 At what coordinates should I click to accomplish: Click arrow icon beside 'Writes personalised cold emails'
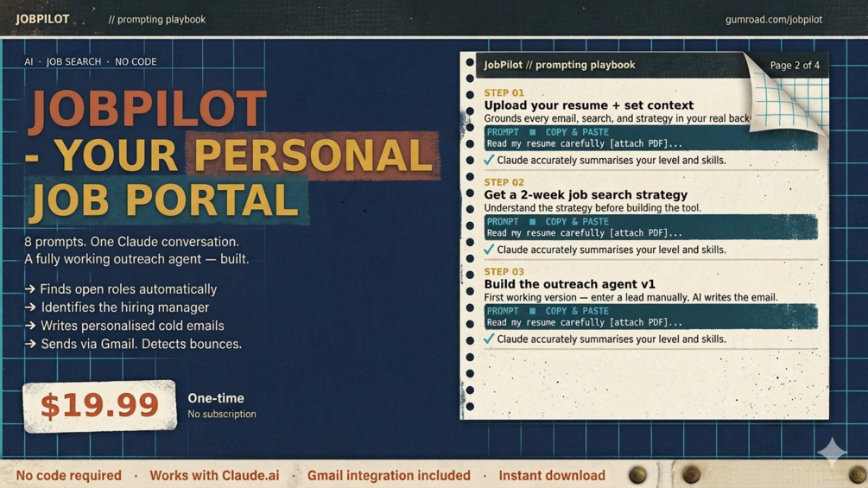coord(30,326)
